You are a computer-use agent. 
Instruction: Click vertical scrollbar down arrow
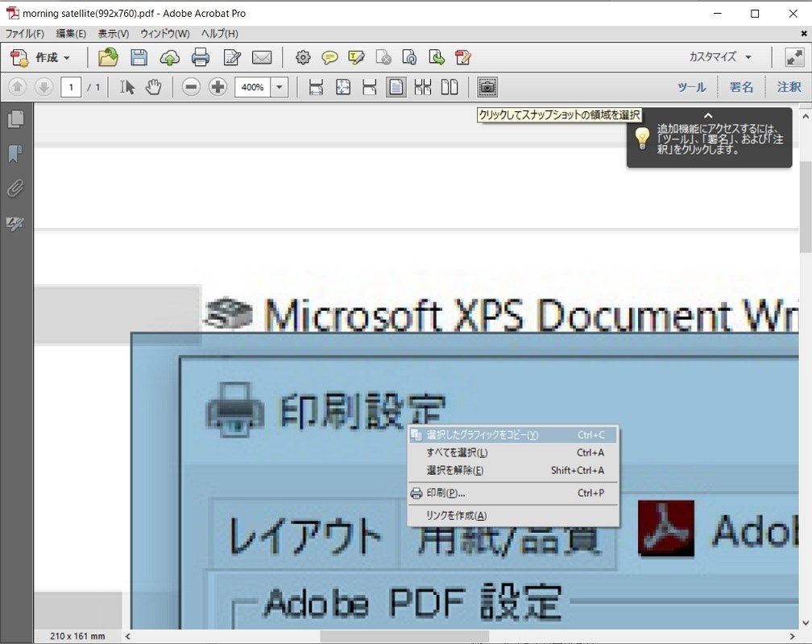806,623
